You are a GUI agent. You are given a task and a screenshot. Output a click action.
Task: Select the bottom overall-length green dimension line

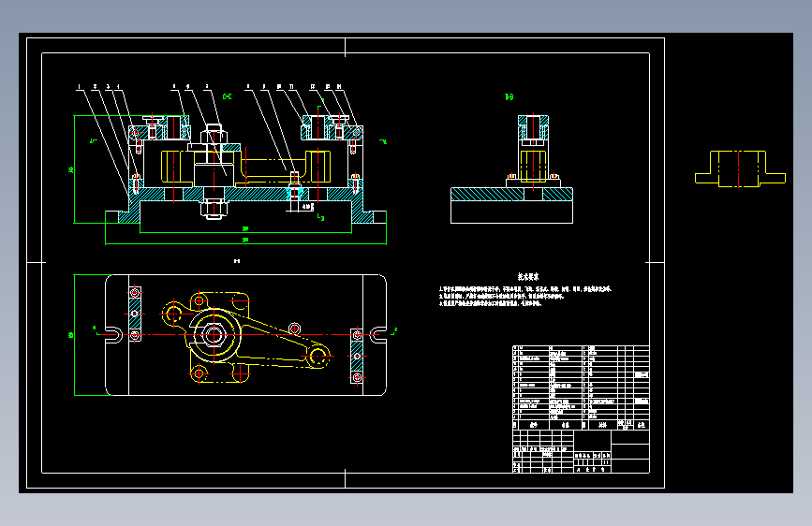pyautogui.click(x=245, y=242)
